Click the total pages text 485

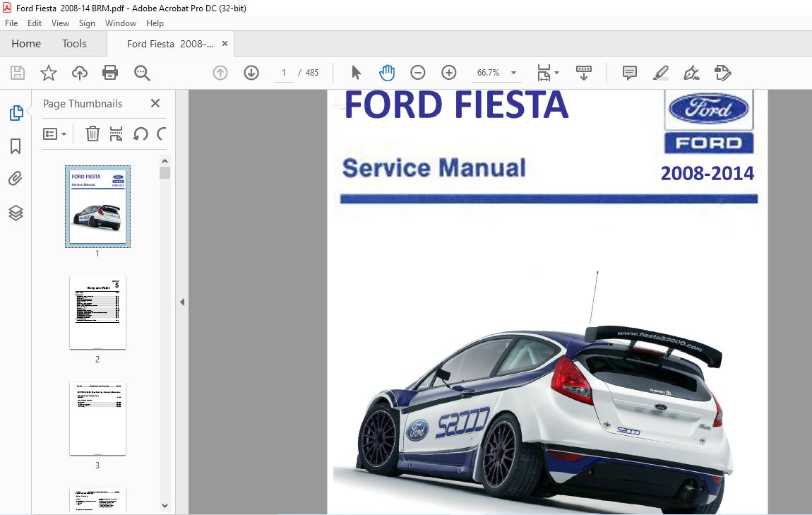pyautogui.click(x=312, y=73)
